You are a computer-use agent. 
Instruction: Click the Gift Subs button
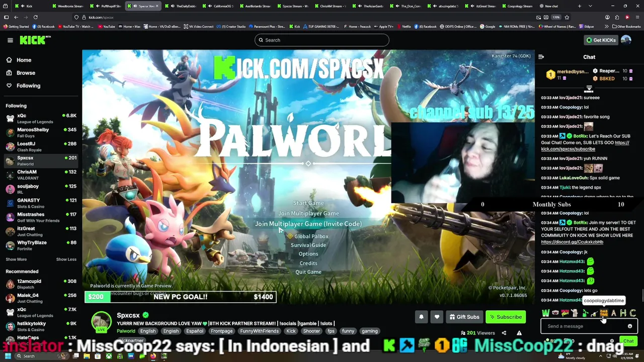pos(464,317)
